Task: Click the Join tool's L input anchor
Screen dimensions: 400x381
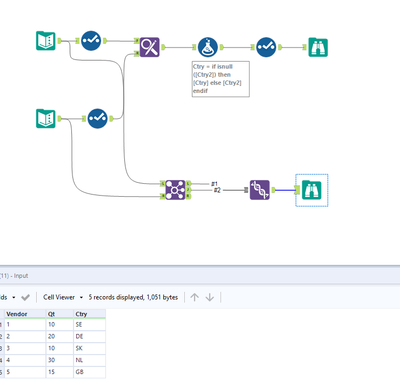Action: (x=163, y=183)
